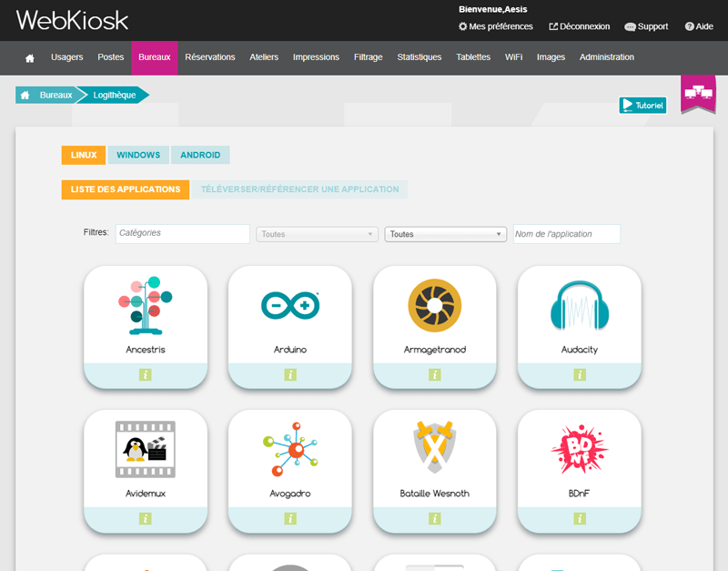Show info for Armagetronad

435,374
